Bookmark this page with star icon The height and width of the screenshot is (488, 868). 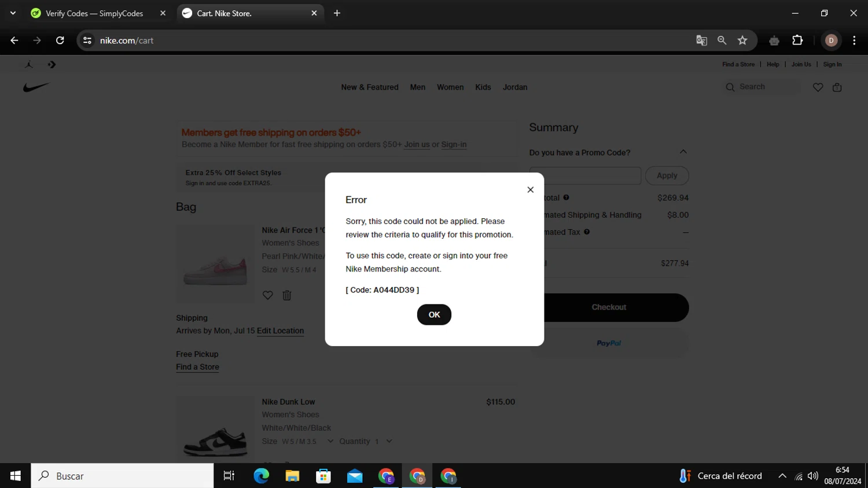click(742, 41)
